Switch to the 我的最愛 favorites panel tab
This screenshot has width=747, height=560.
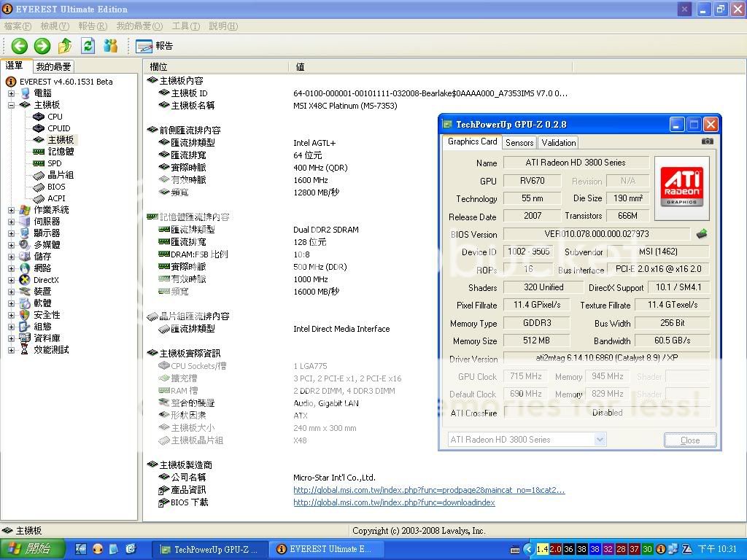click(x=54, y=66)
